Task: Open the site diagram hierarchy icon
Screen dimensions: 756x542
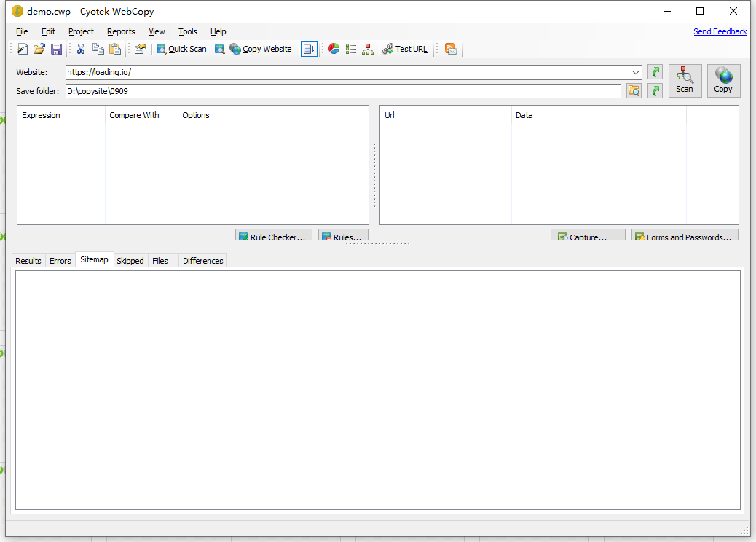Action: (x=367, y=49)
